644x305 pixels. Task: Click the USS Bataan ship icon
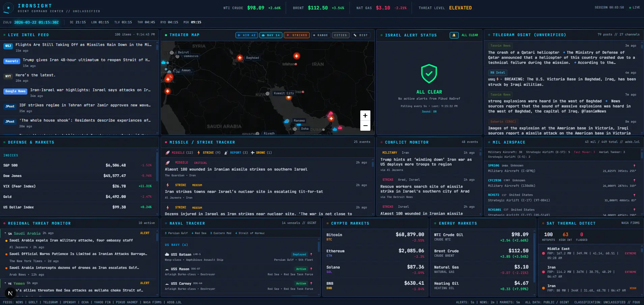click(167, 254)
